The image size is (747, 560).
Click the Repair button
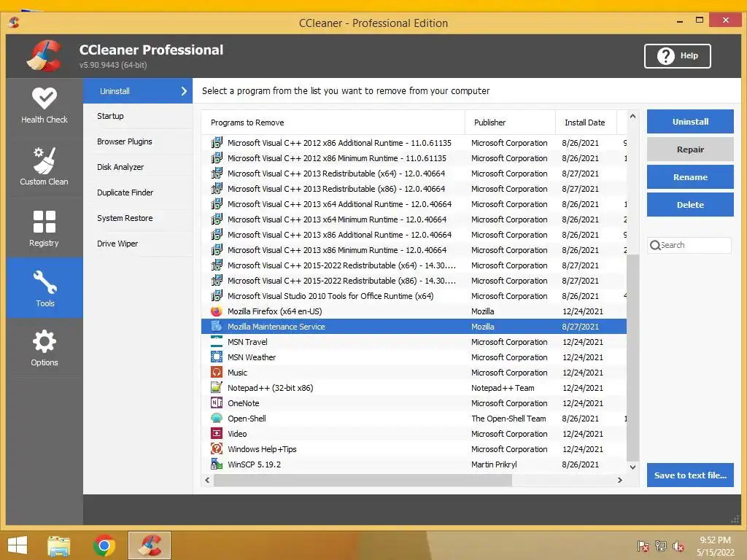690,149
